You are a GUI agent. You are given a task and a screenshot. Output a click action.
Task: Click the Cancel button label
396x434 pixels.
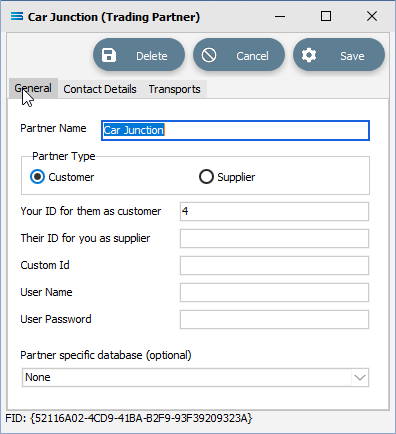pos(252,56)
